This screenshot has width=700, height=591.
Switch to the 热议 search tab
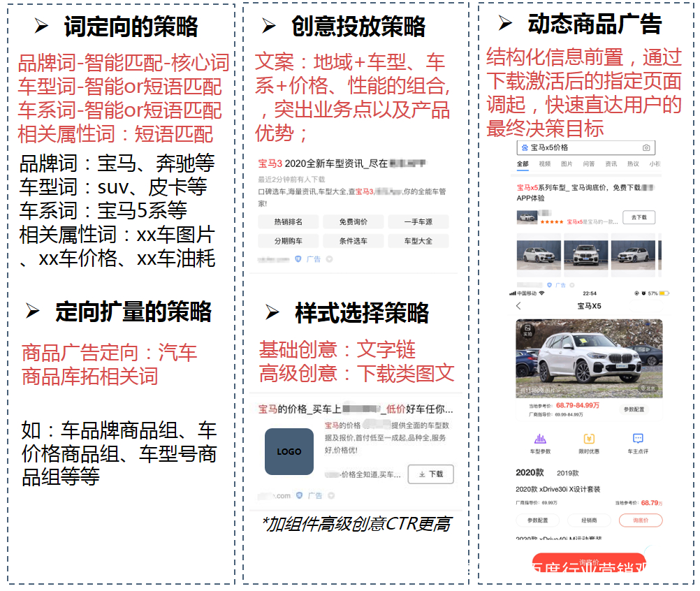click(x=633, y=164)
